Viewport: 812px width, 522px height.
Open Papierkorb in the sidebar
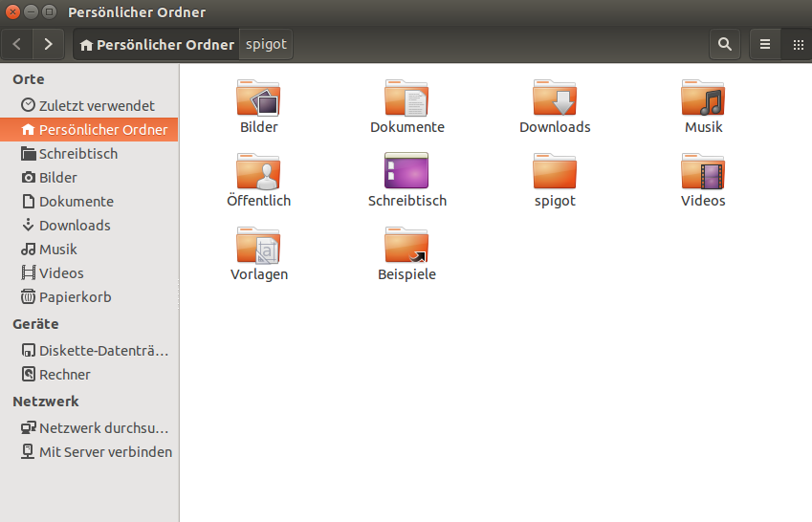[89, 296]
